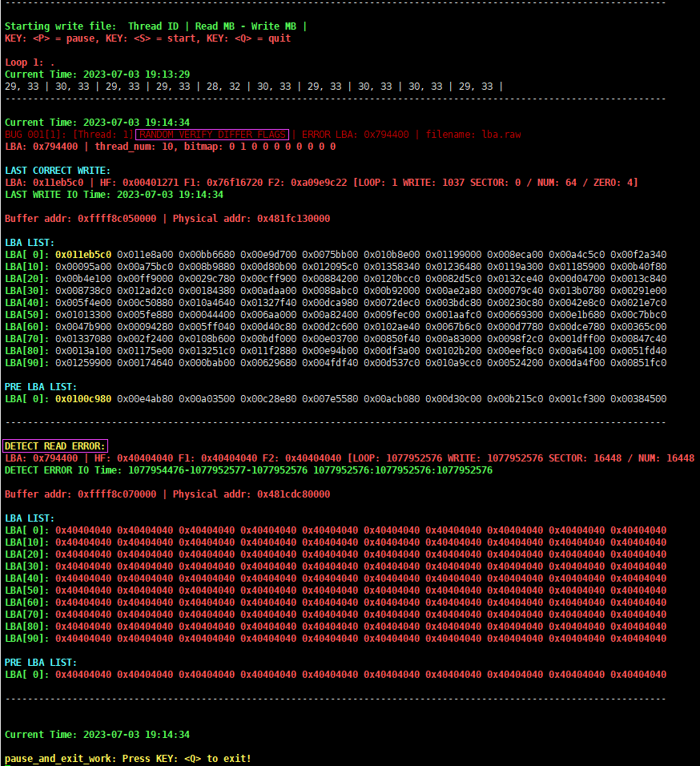Viewport: 700px width, 766px height.
Task: Click the LBA list value '0x01259900'
Action: tap(83, 363)
